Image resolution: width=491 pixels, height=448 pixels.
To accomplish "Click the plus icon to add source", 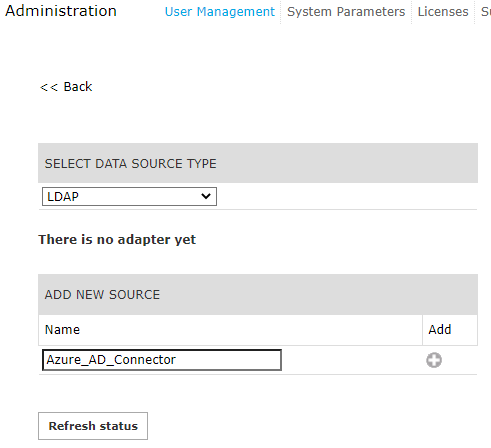I will coord(434,360).
